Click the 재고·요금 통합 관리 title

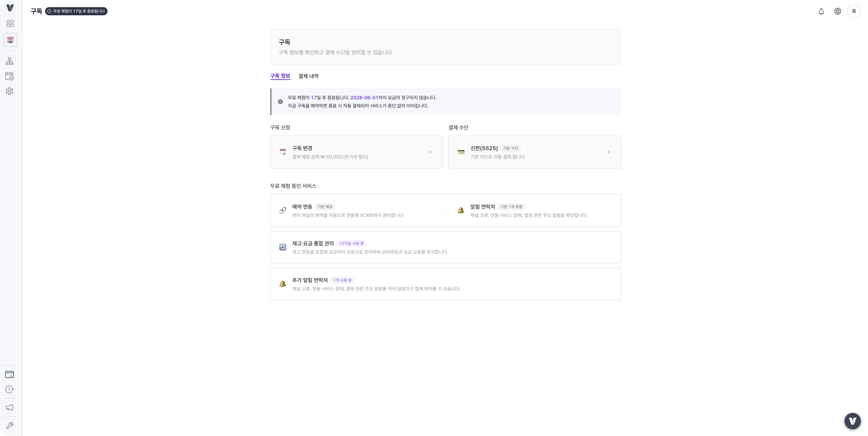click(x=313, y=243)
